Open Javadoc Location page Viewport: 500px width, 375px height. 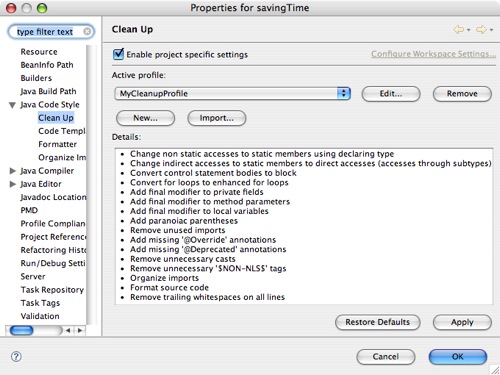[x=53, y=197]
